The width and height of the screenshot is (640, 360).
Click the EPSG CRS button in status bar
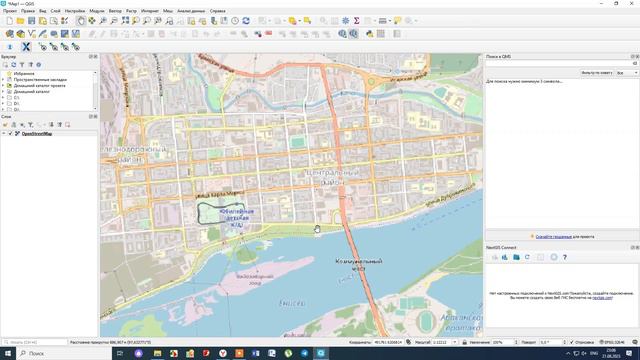click(x=612, y=342)
